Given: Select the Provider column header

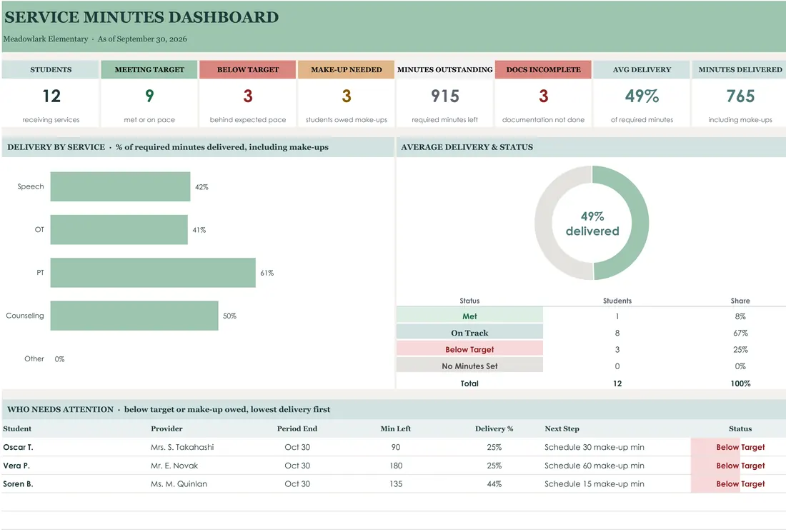Looking at the screenshot, I should click(x=166, y=428).
